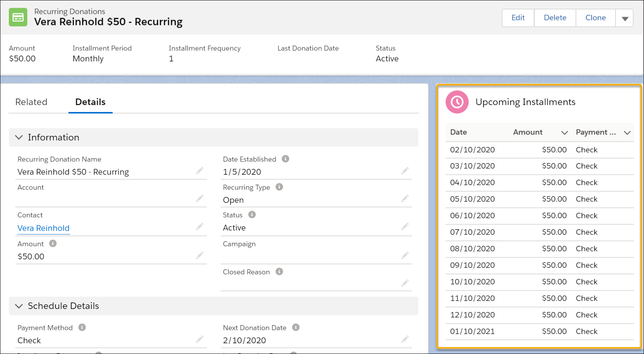Click the Clone button

pos(596,18)
